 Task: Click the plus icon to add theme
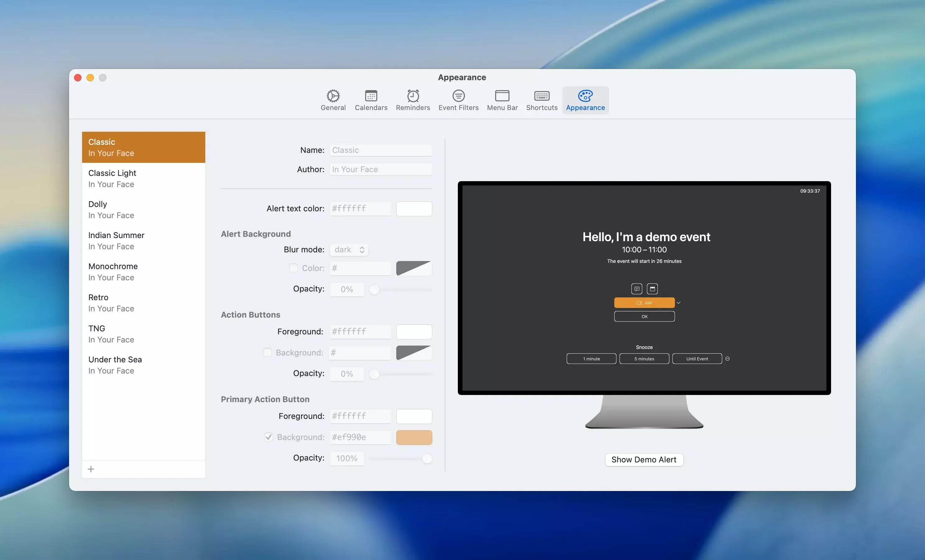coord(91,469)
